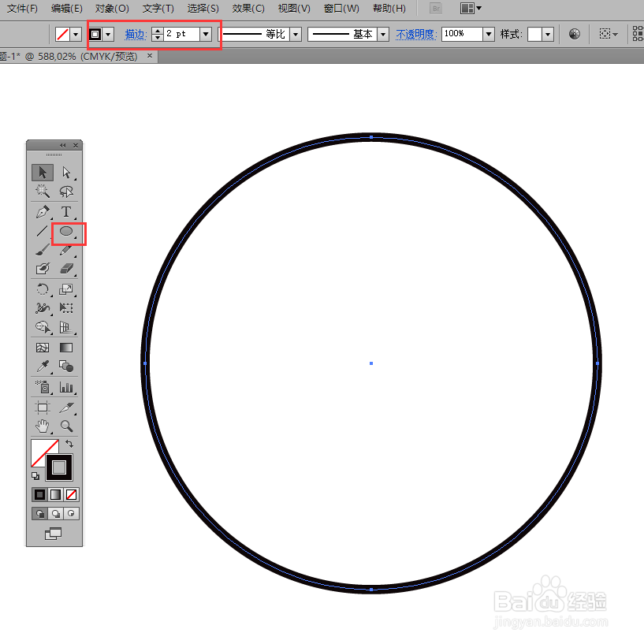This screenshot has height=644, width=644.
Task: Select the Zoom tool
Action: click(x=66, y=426)
